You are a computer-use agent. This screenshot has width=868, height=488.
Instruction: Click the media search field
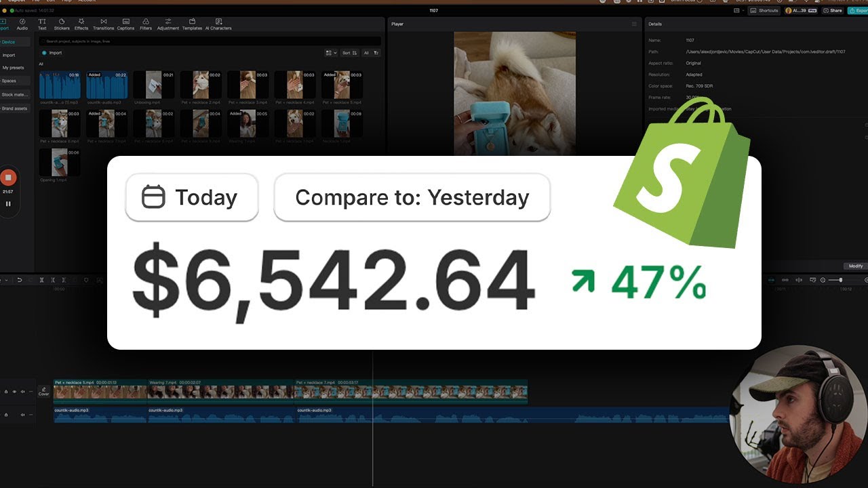[x=209, y=41]
